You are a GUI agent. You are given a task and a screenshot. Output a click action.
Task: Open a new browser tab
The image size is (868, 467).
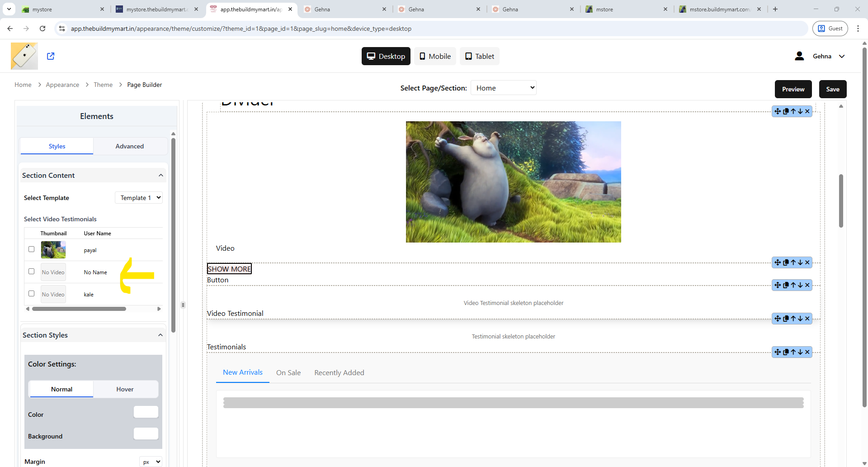pos(775,9)
